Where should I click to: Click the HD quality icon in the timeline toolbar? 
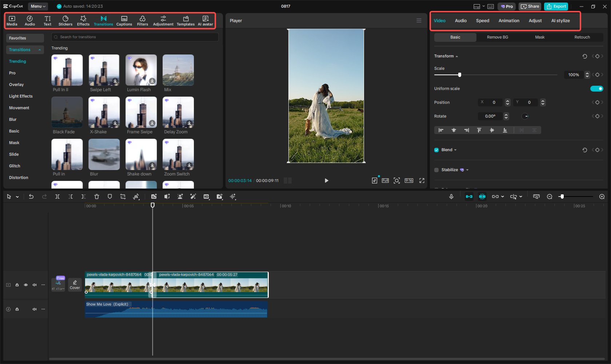(206, 197)
